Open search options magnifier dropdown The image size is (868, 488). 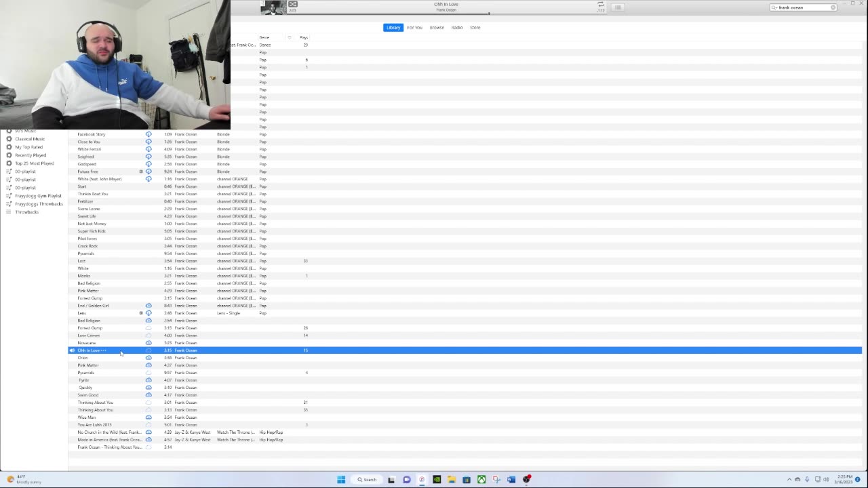click(x=775, y=7)
